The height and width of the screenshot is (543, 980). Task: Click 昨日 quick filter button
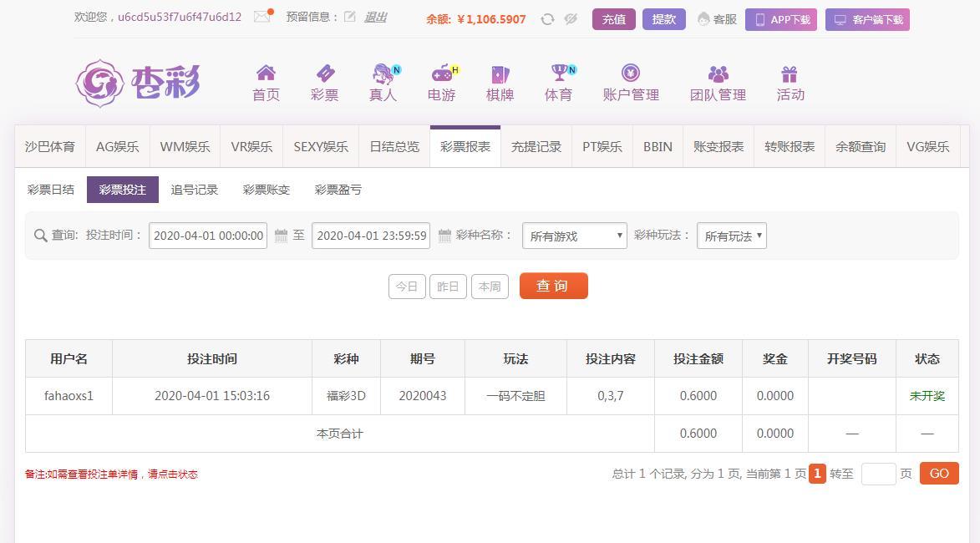click(448, 287)
